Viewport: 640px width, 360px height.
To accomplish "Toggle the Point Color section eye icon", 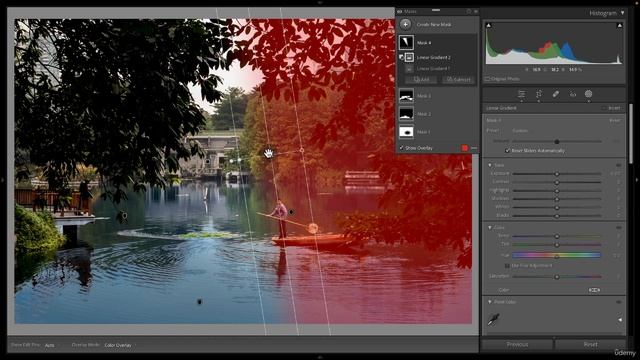I will click(x=618, y=302).
